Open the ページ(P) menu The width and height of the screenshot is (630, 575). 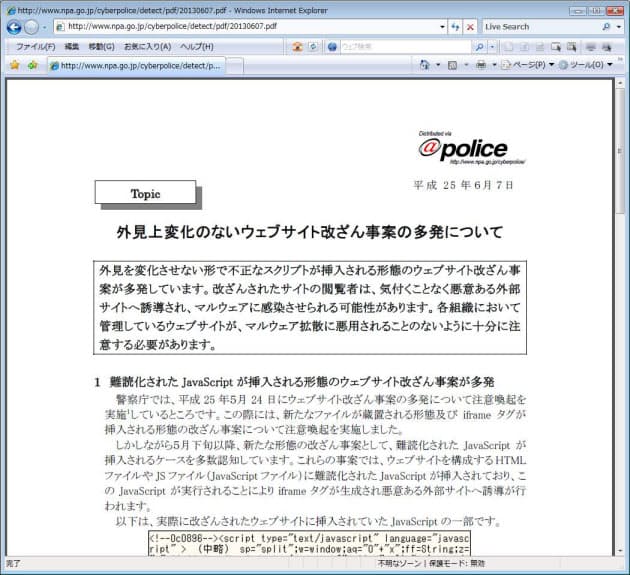[x=528, y=65]
